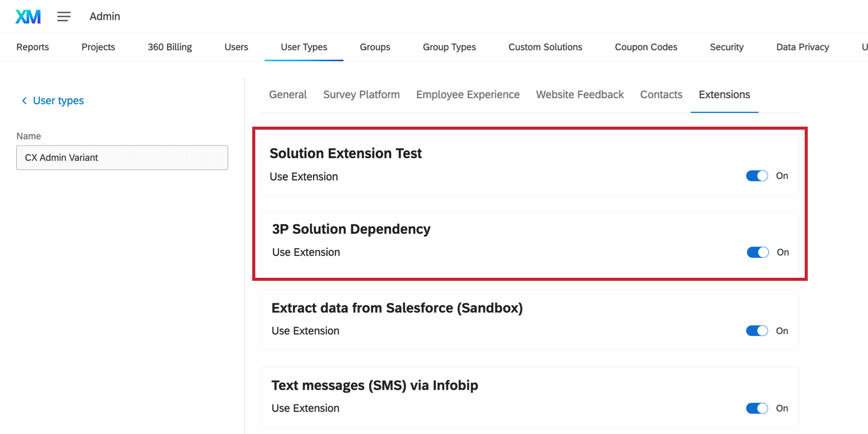Switch to the Survey Platform tab
The image size is (868, 434).
click(361, 94)
